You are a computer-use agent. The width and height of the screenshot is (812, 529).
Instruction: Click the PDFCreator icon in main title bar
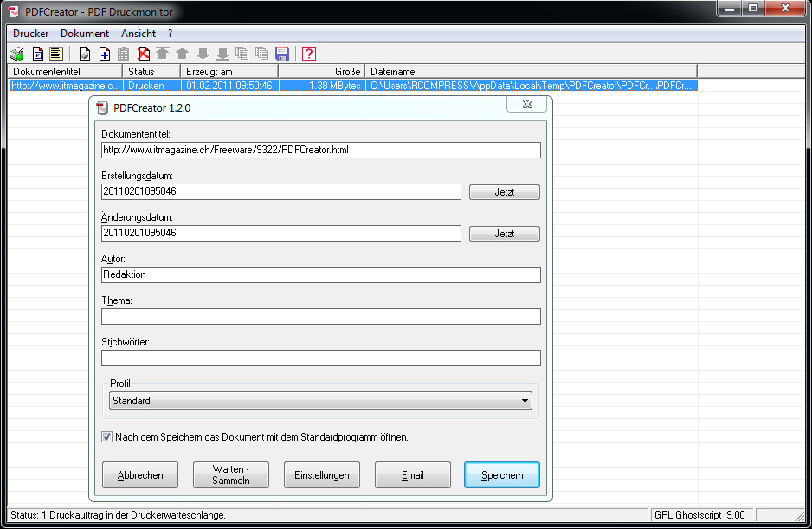(x=14, y=11)
